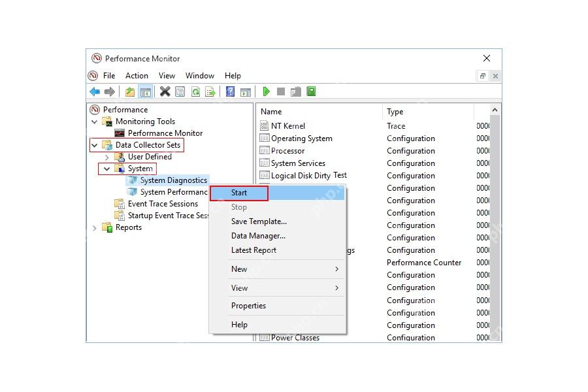Open the View menu in menu bar

pyautogui.click(x=167, y=75)
